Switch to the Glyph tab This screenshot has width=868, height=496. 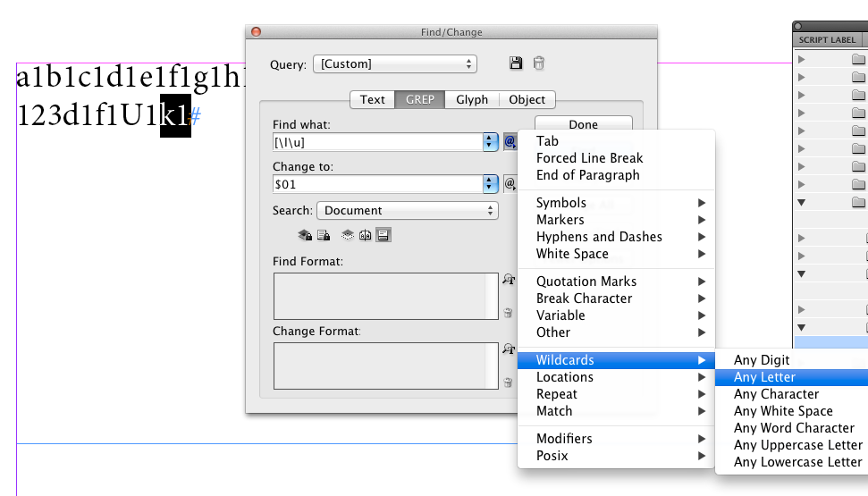(472, 99)
